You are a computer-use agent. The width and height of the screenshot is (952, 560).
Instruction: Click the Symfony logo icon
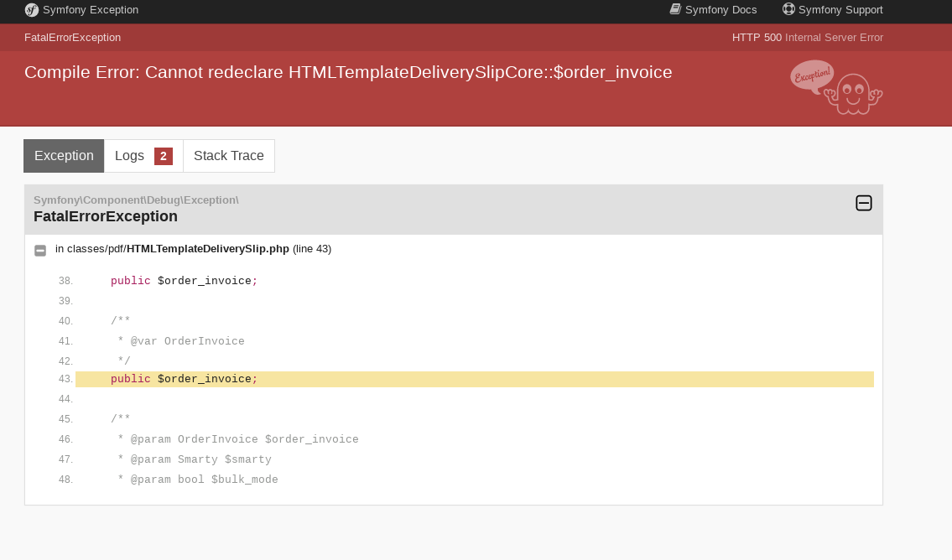[31, 11]
